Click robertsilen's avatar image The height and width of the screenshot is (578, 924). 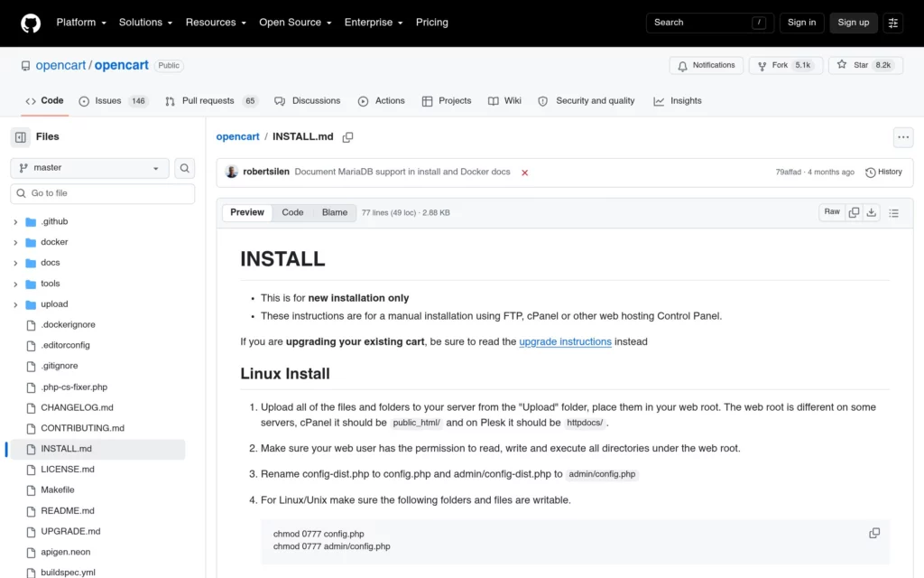pyautogui.click(x=232, y=172)
